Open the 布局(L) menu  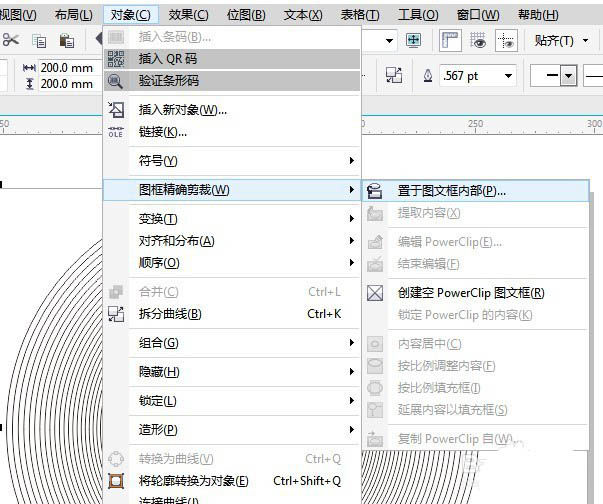73,15
